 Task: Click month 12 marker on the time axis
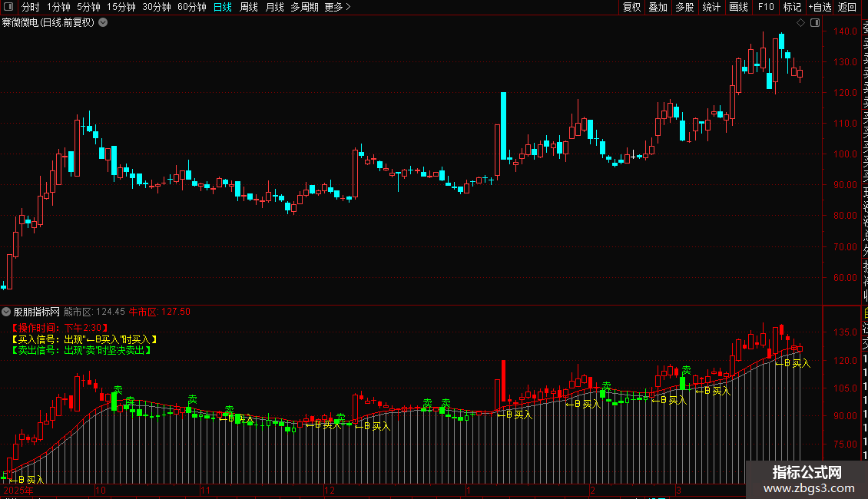pos(330,491)
